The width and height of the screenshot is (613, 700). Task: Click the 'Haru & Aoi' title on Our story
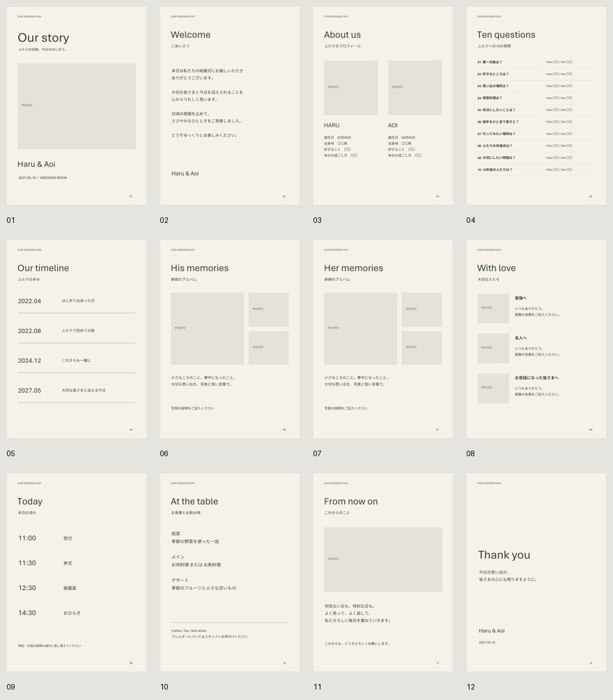(x=37, y=164)
